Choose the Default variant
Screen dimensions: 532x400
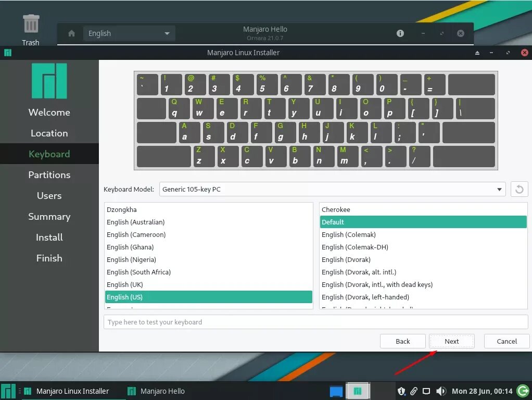(x=423, y=222)
